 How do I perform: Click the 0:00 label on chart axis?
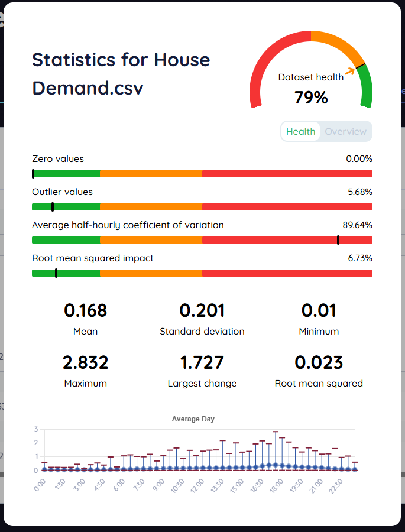40,485
